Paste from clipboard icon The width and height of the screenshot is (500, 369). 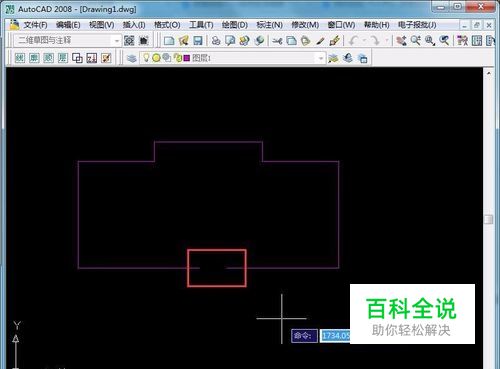click(x=305, y=41)
